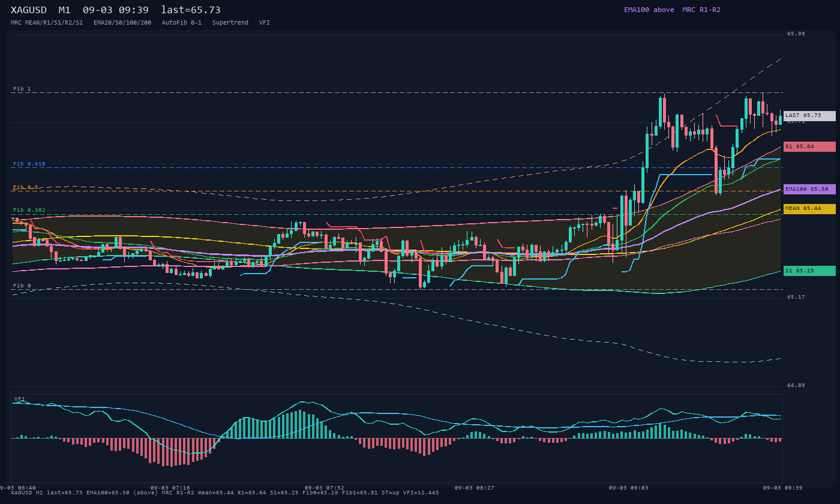The height and width of the screenshot is (504, 840).
Task: Click the Fib 0.382 level label
Action: tap(29, 210)
